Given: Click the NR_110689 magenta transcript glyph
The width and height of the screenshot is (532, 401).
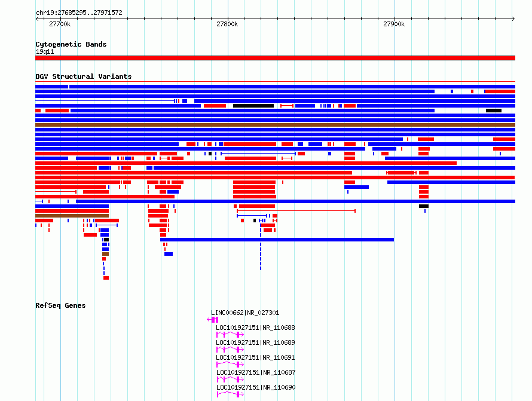Looking at the screenshot, I should [x=230, y=350].
